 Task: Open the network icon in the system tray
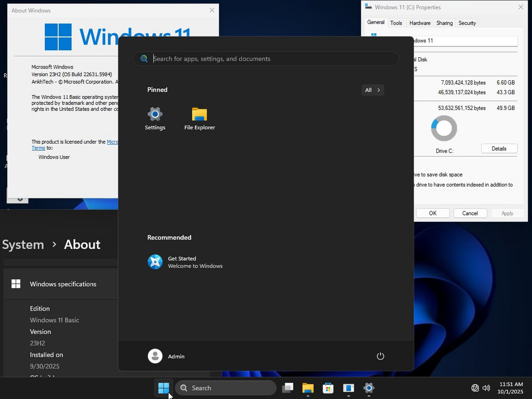[x=475, y=388]
